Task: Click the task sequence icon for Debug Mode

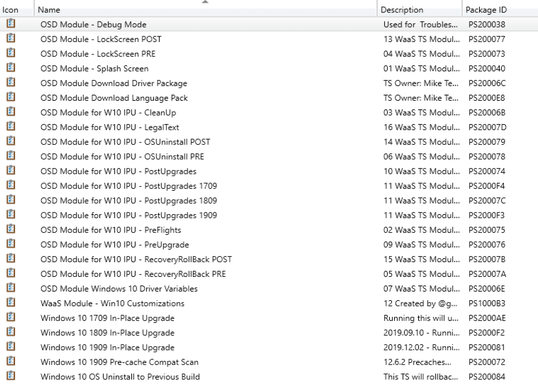Action: point(11,24)
